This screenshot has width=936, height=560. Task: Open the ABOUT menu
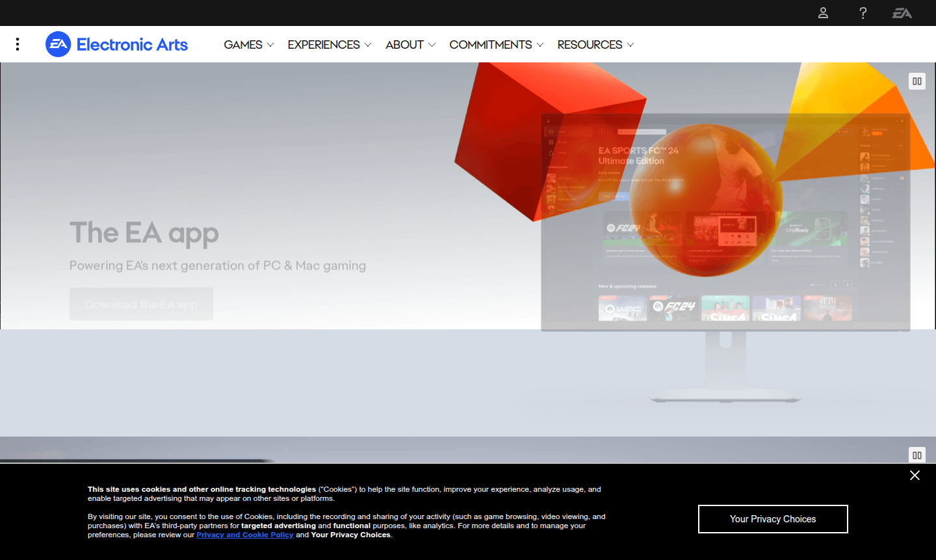[x=404, y=45]
